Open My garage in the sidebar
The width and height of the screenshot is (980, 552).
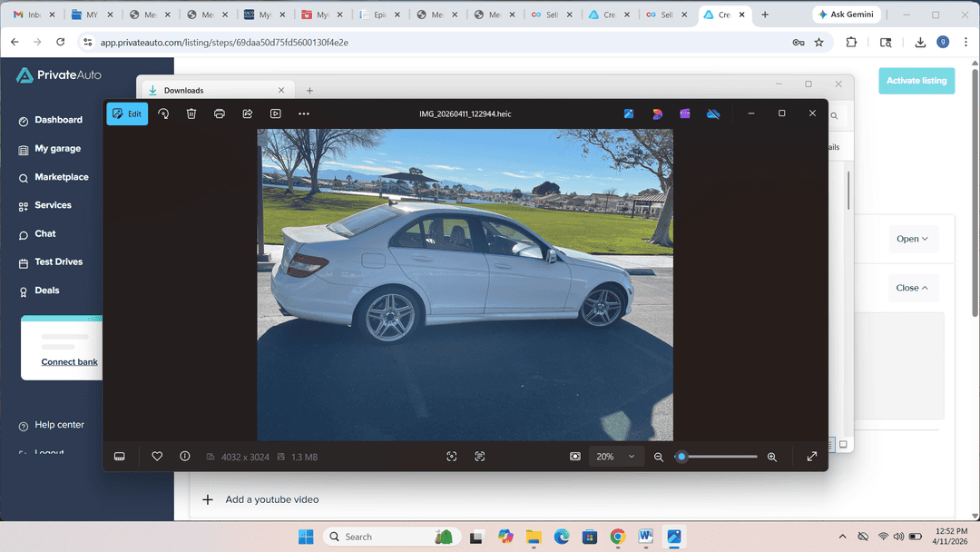coord(56,148)
